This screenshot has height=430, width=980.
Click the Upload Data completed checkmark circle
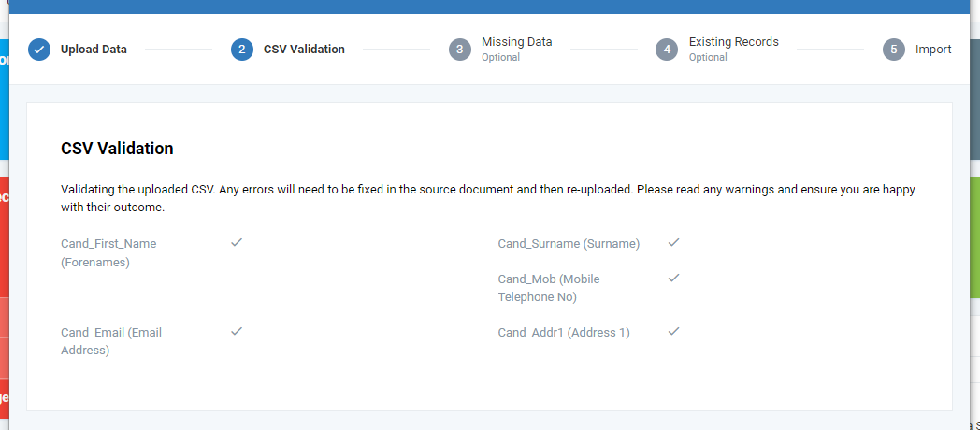(39, 50)
